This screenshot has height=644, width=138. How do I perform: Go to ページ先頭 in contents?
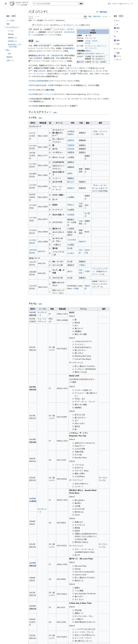10,21
